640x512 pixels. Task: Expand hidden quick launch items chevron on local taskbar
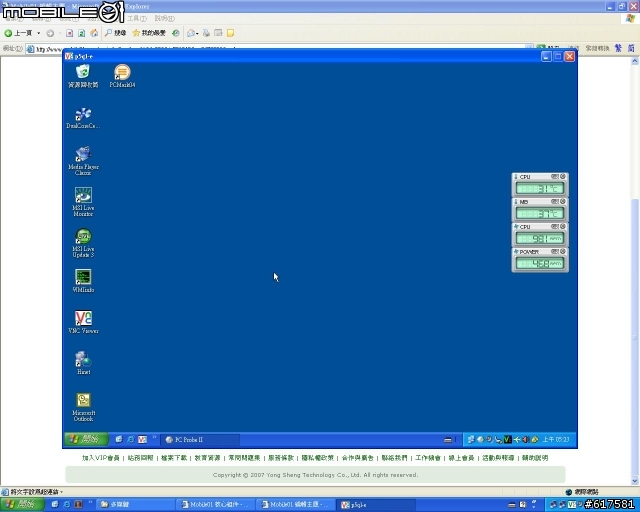coord(90,503)
